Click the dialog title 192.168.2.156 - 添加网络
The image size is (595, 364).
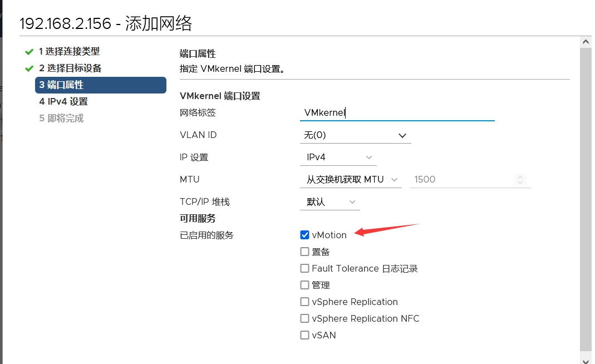106,23
